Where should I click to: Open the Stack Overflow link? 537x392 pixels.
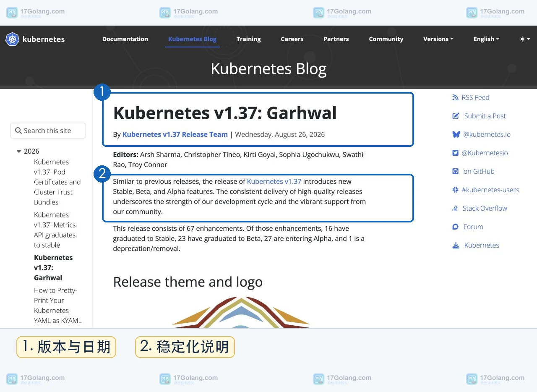[x=485, y=208]
